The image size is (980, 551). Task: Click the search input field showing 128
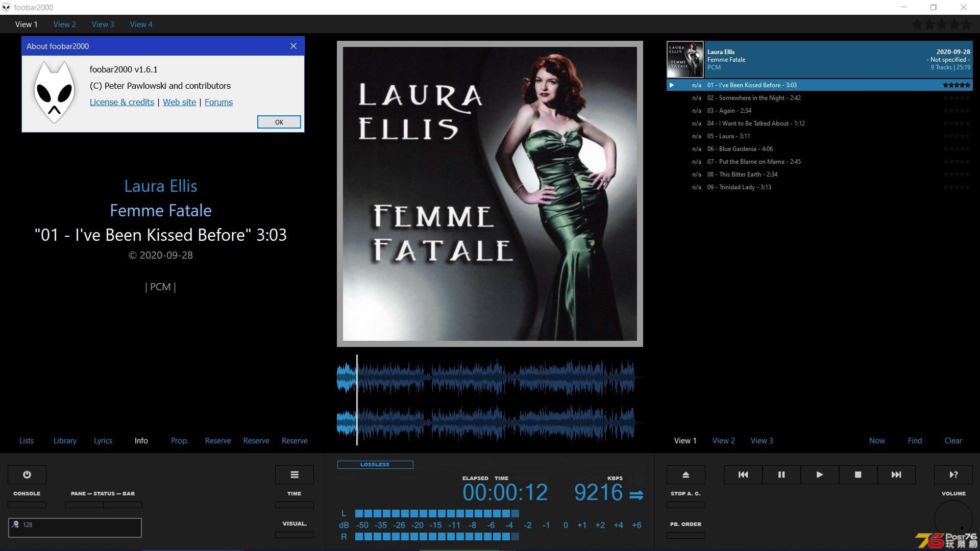click(x=75, y=528)
